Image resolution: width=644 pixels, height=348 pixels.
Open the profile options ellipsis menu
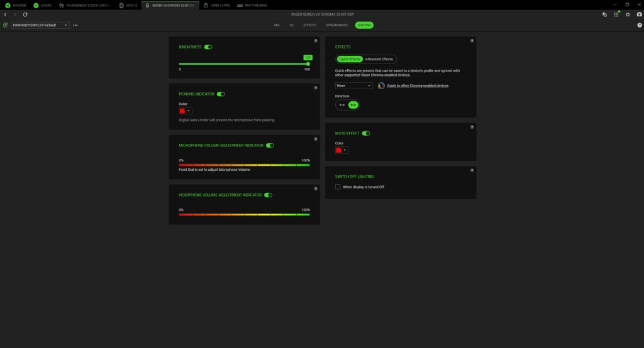point(75,25)
